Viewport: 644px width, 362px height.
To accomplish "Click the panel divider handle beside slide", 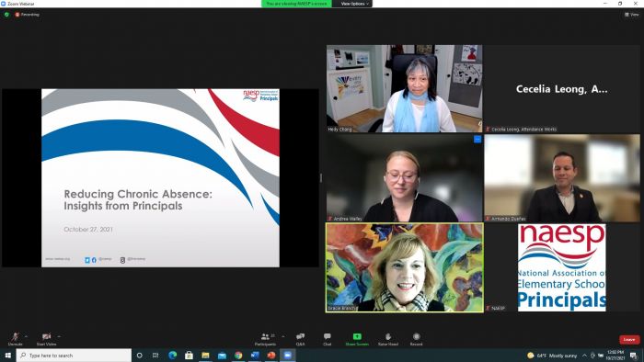I will 321,178.
